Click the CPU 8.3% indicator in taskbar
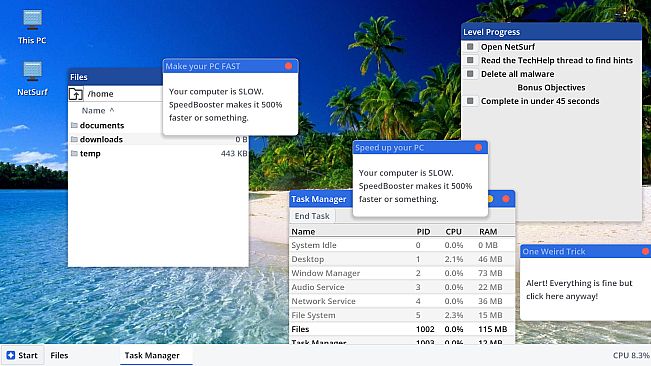This screenshot has height=366, width=651. 631,355
